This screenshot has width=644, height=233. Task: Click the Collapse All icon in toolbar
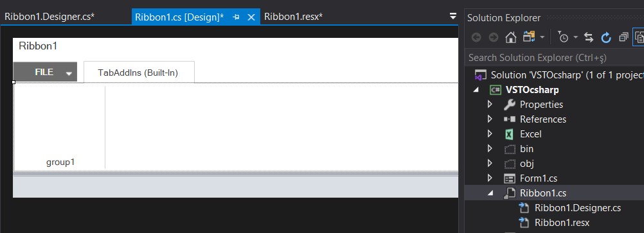623,37
